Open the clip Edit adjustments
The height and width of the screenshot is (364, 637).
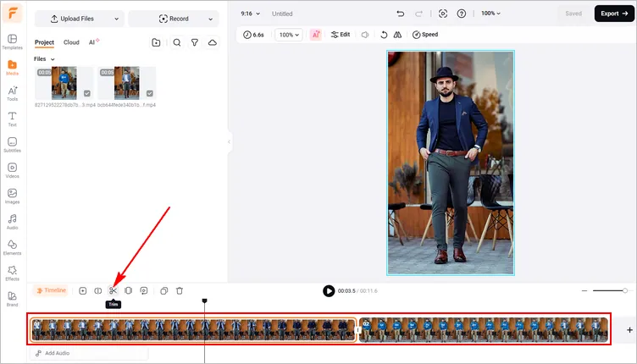coord(341,35)
